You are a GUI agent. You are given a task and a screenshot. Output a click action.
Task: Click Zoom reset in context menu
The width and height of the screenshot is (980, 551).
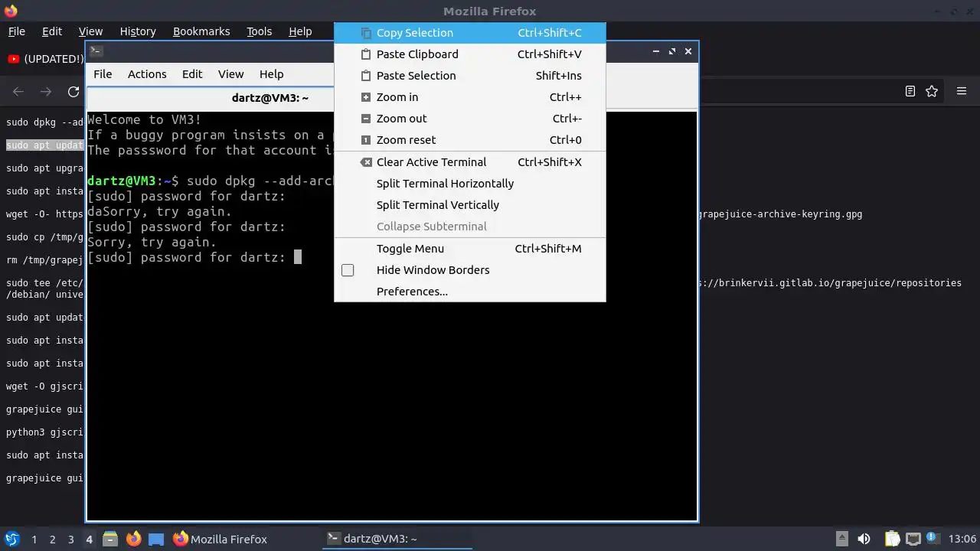tap(470, 140)
